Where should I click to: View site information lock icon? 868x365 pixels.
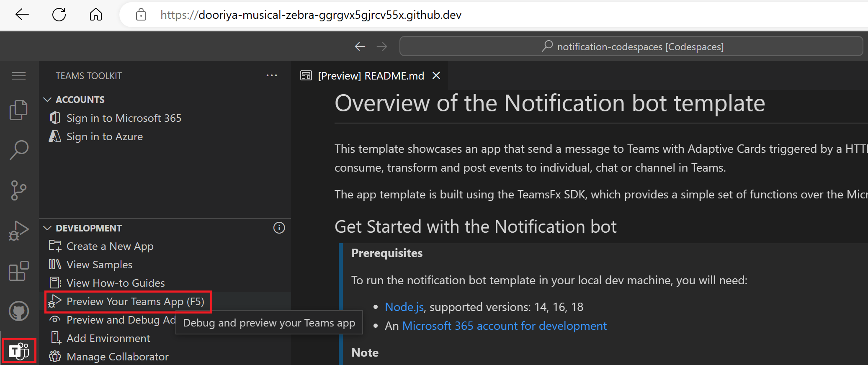(x=141, y=15)
